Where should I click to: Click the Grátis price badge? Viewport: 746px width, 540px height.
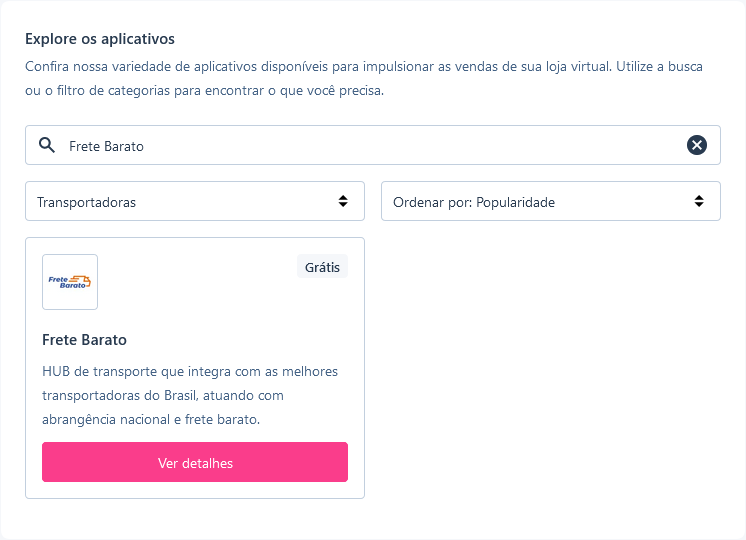pyautogui.click(x=322, y=267)
